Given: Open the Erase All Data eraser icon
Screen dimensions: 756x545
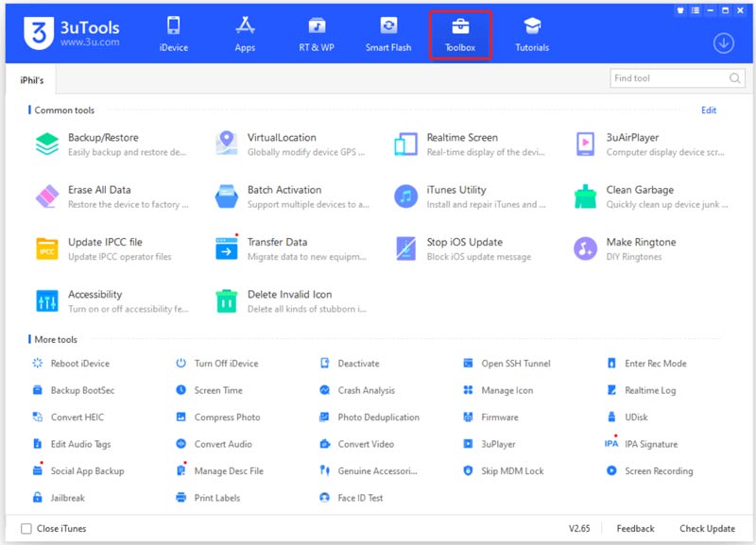Looking at the screenshot, I should [x=46, y=196].
